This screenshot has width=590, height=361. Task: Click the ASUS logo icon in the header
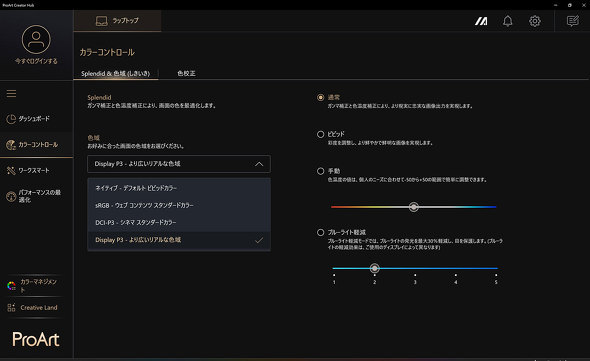pos(481,21)
